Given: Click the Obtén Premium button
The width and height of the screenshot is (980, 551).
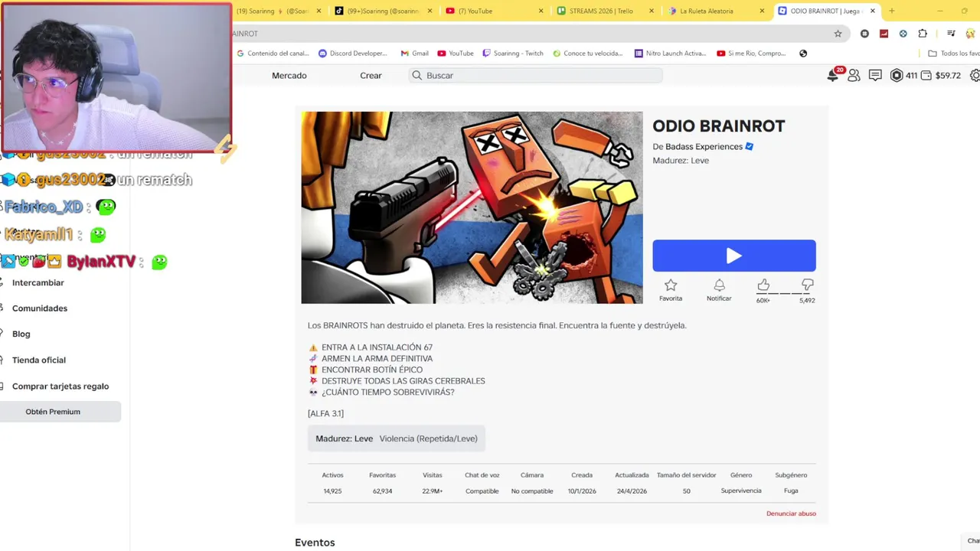Looking at the screenshot, I should 60,412.
